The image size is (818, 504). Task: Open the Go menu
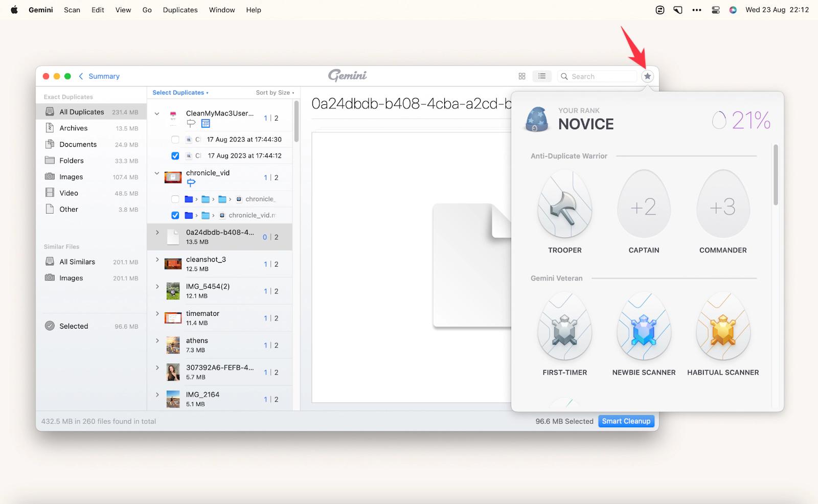(x=147, y=10)
